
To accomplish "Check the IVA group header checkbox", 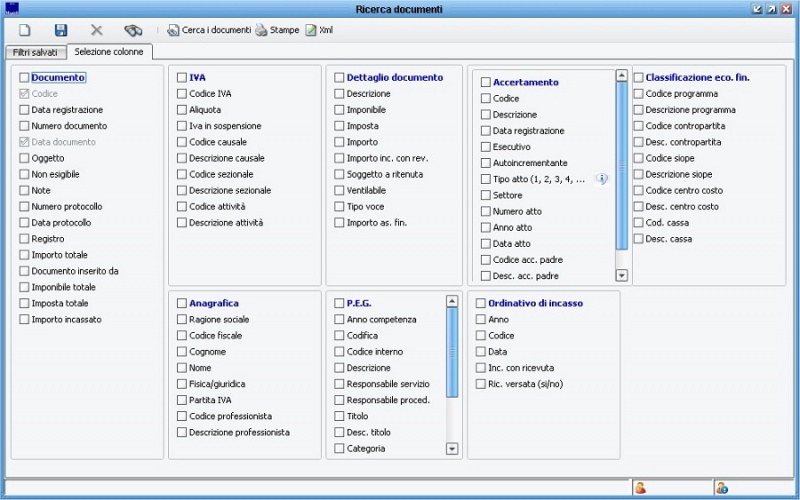I will coord(182,78).
